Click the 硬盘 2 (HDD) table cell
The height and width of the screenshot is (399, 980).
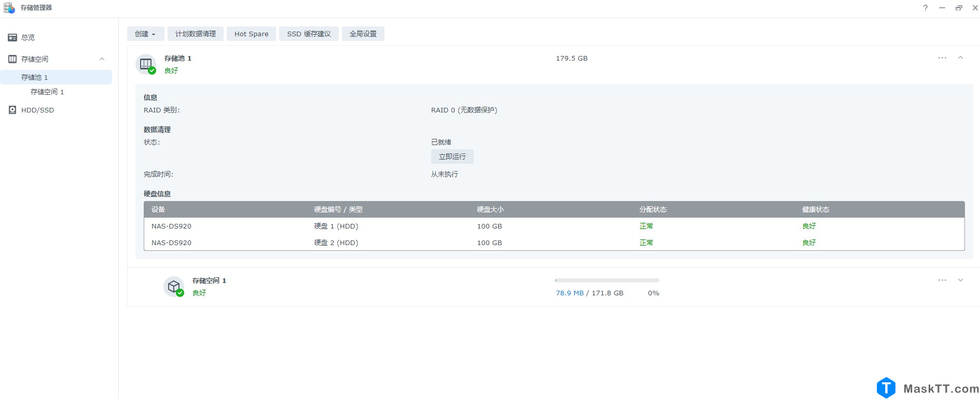(336, 243)
